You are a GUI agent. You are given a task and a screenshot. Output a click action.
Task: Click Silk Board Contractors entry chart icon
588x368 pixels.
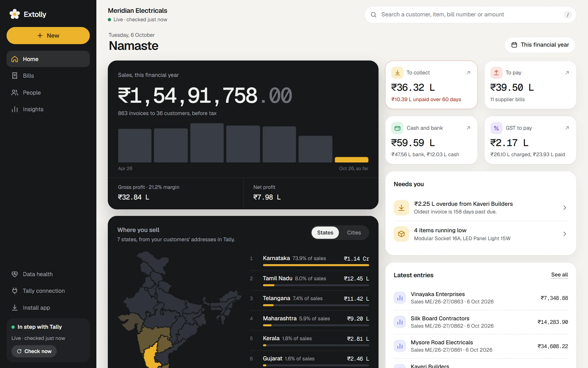point(400,322)
